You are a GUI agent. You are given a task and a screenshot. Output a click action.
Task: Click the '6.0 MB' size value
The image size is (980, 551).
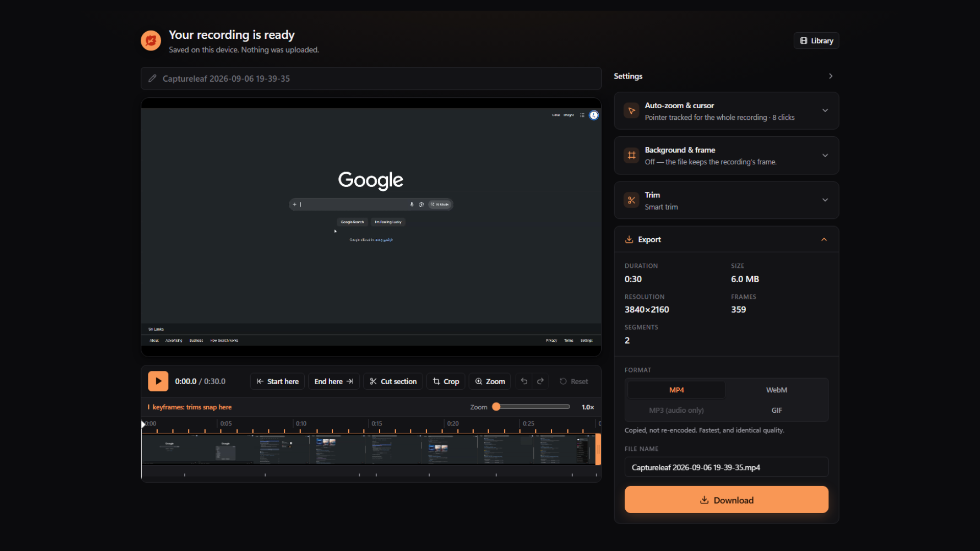pyautogui.click(x=745, y=279)
